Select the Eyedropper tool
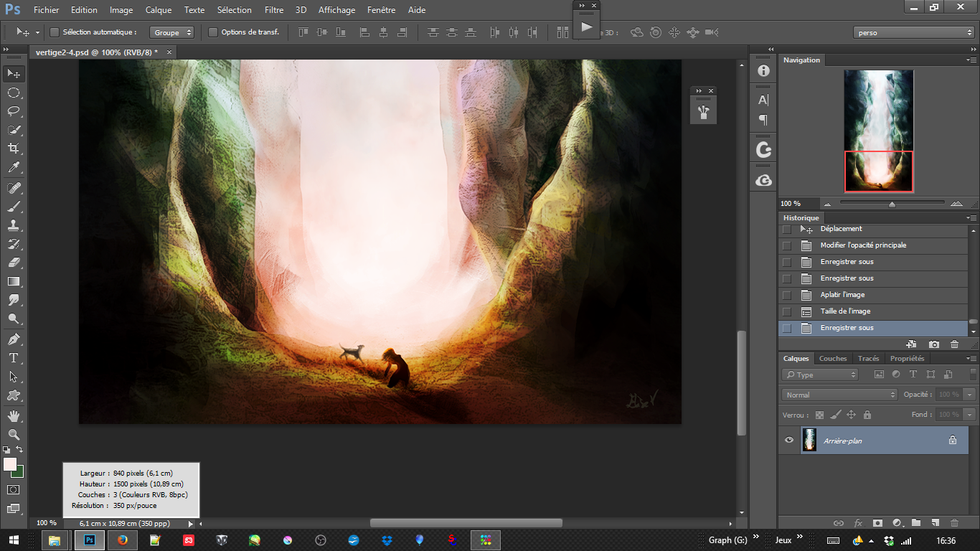The height and width of the screenshot is (551, 980). point(13,167)
